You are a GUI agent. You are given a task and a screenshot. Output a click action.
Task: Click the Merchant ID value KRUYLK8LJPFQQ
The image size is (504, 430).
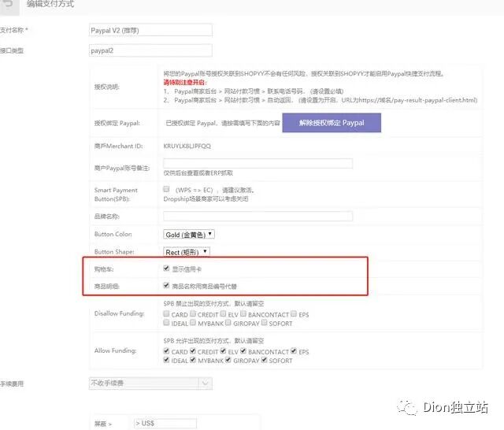(x=187, y=146)
